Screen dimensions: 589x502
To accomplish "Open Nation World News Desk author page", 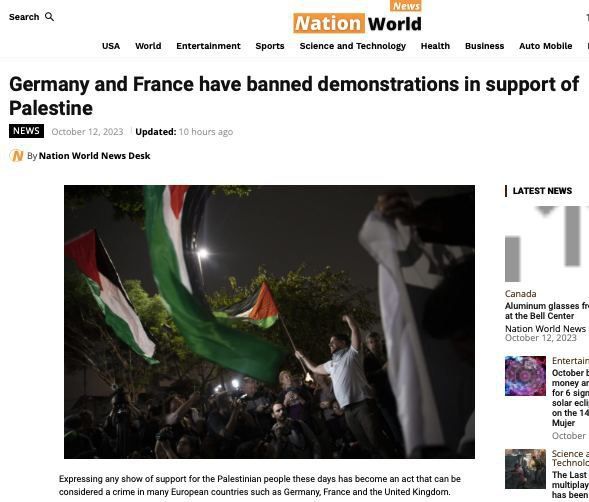I will pos(94,156).
